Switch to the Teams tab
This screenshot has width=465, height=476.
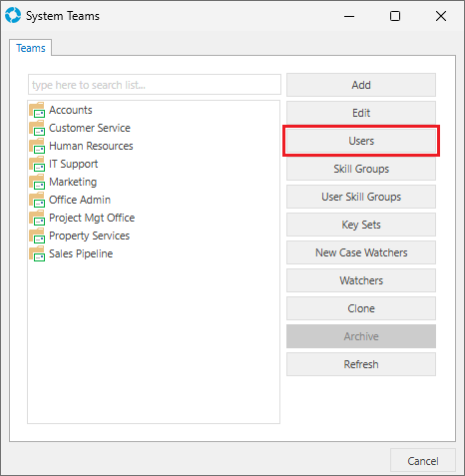31,48
